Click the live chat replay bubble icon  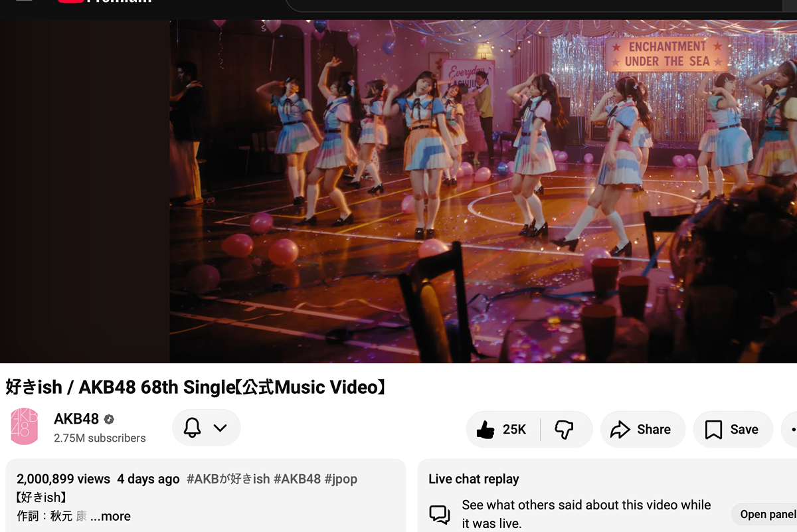coord(440,514)
